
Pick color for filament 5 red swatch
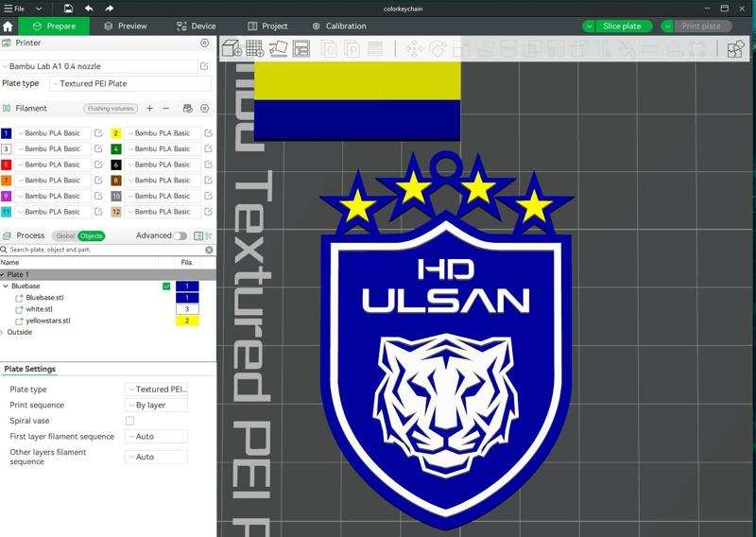(x=7, y=165)
